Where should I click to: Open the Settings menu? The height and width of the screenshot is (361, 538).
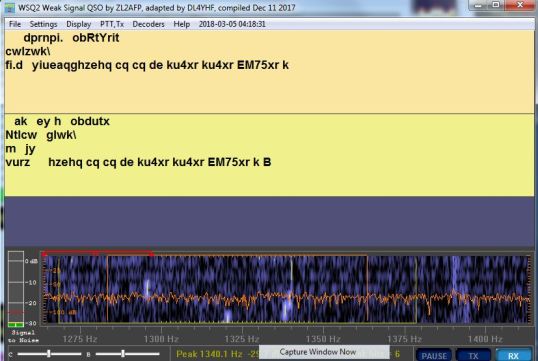point(43,24)
